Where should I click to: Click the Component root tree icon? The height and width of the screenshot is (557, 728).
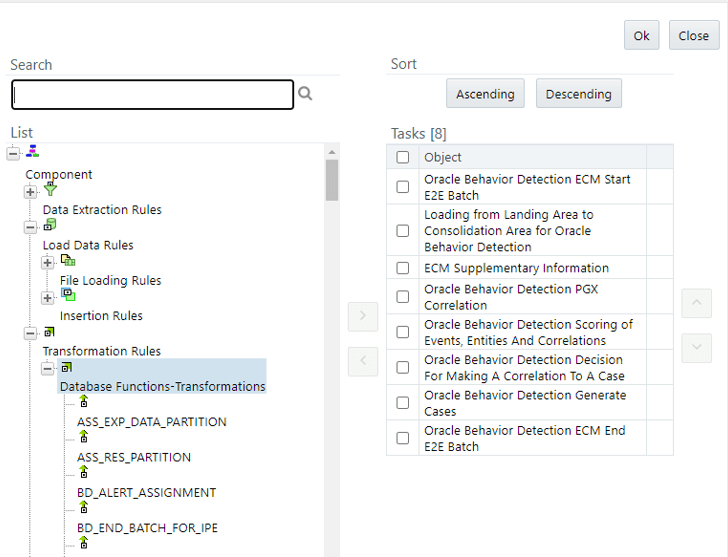pyautogui.click(x=32, y=151)
